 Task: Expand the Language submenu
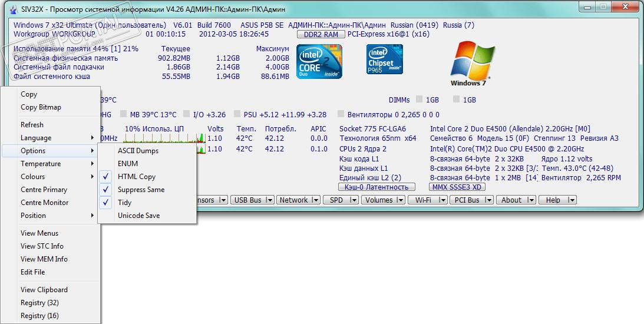click(x=51, y=138)
